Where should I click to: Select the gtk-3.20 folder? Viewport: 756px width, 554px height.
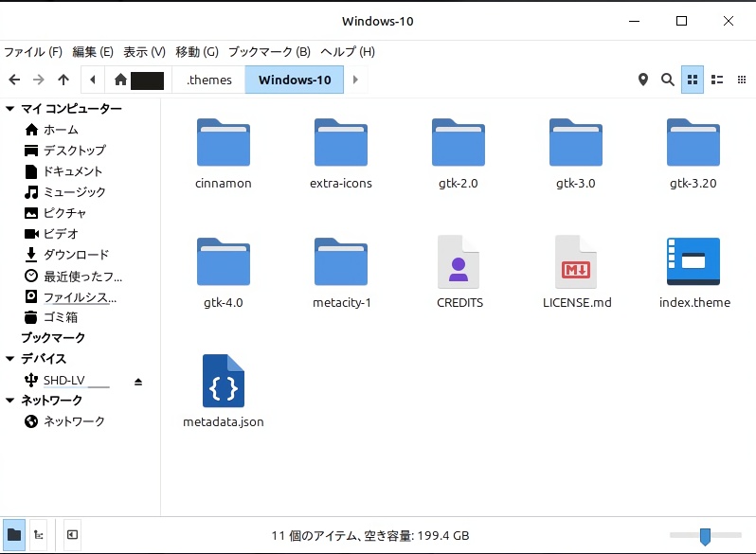click(x=693, y=154)
